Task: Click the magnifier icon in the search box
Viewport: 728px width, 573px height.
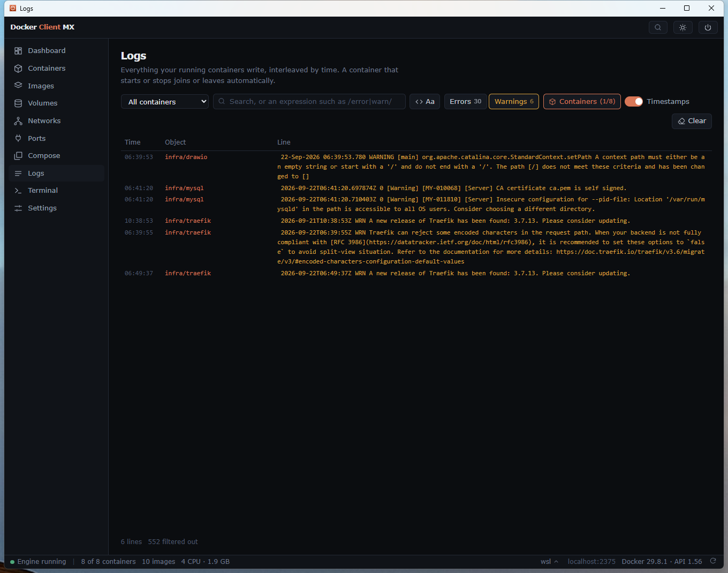Action: 222,101
